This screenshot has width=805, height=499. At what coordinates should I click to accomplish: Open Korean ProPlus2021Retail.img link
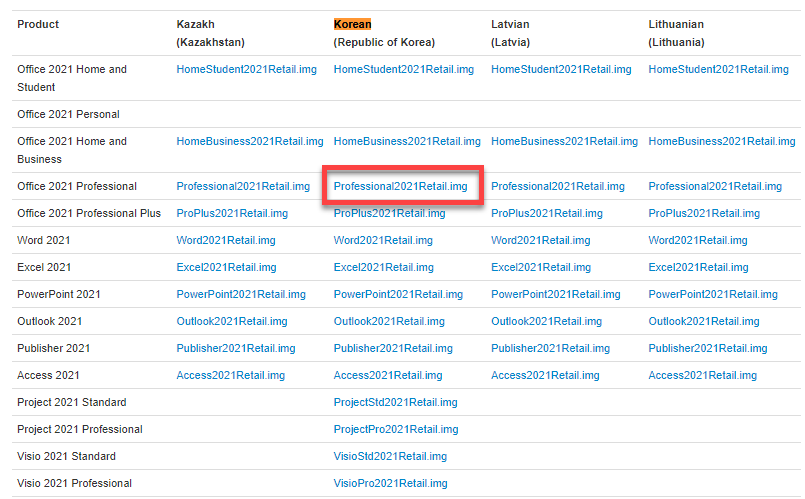click(x=390, y=213)
